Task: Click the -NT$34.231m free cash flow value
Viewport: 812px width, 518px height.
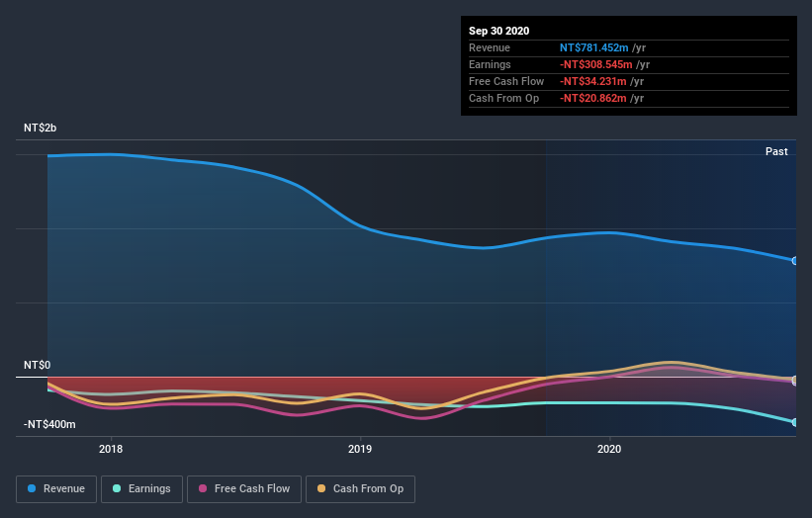Action: [x=593, y=81]
